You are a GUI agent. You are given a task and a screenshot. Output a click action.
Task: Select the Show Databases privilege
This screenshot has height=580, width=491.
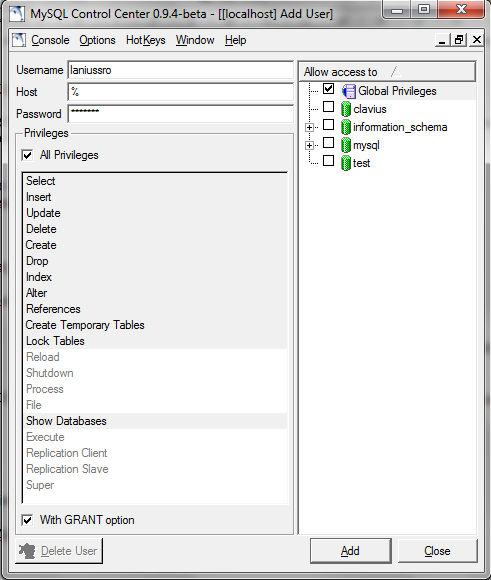click(155, 421)
